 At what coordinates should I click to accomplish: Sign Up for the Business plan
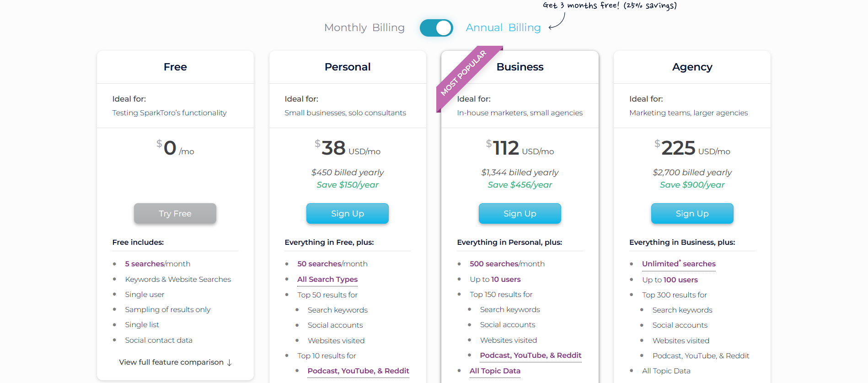520,213
